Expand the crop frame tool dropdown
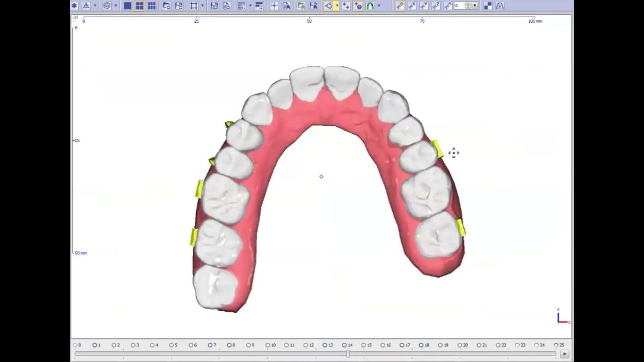644x362 pixels. (203, 6)
